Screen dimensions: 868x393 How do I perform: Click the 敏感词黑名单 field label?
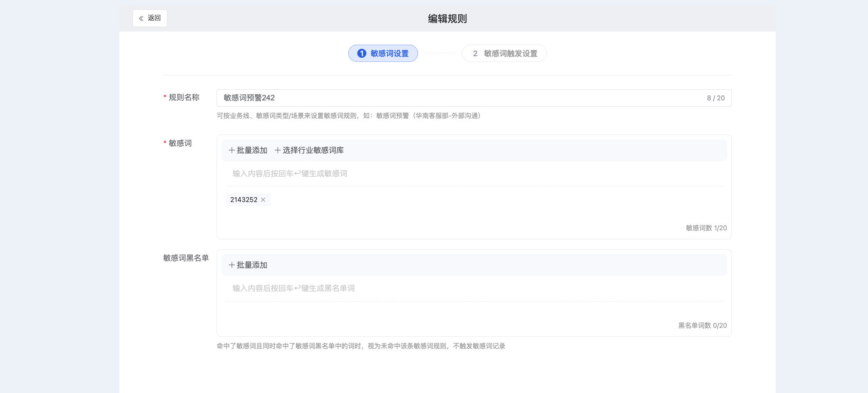[x=186, y=258]
